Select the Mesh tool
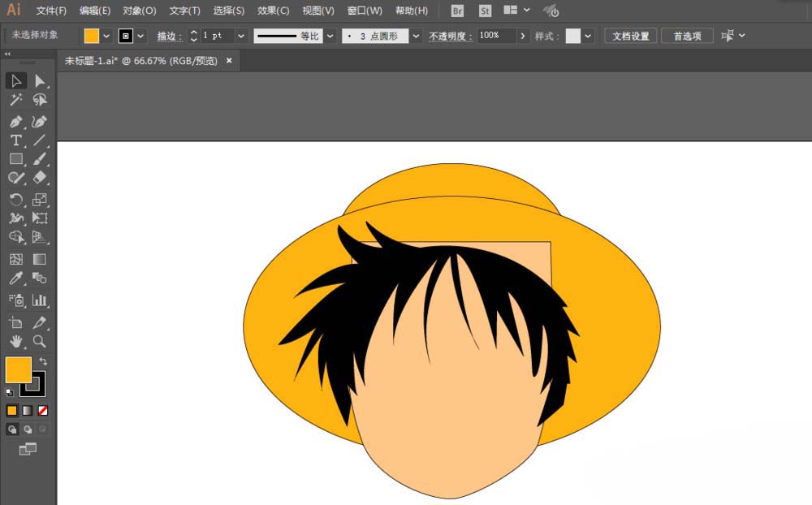This screenshot has width=812, height=505. [x=16, y=259]
